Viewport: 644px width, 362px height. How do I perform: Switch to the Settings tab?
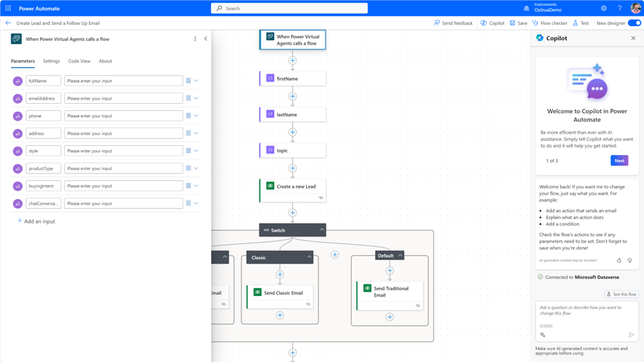(52, 61)
